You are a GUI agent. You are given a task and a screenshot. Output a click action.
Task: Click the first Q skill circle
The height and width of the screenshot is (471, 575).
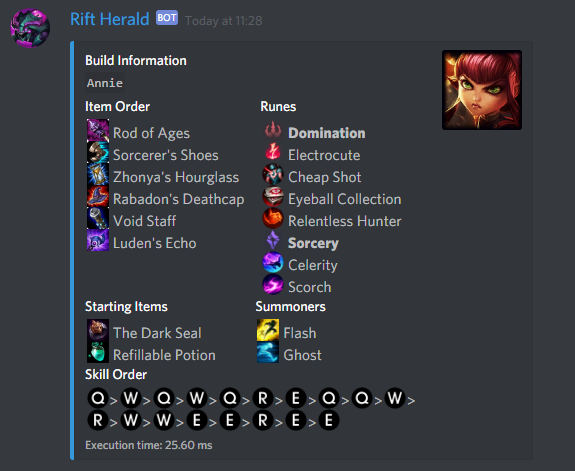[98, 398]
